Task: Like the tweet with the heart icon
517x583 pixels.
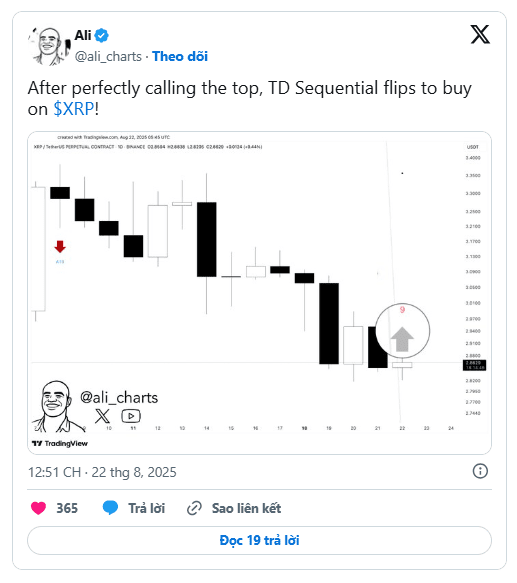Action: [x=38, y=508]
